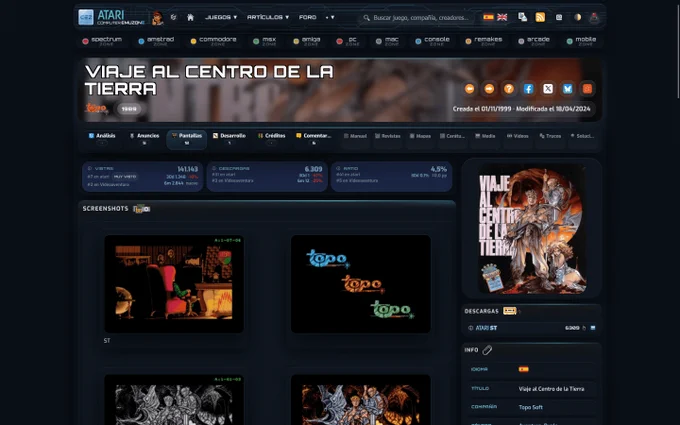This screenshot has width=680, height=425.
Task: Click the documents copy icon in header
Action: pos(523,17)
